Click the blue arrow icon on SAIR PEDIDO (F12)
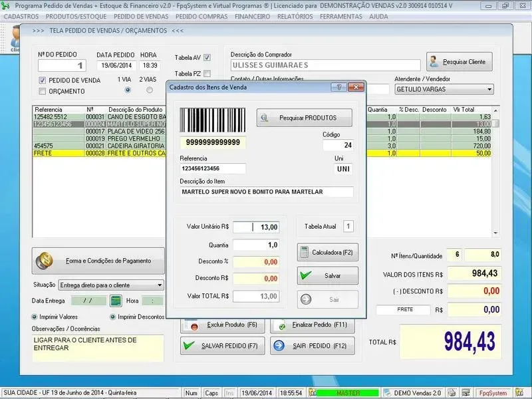 [x=279, y=346]
